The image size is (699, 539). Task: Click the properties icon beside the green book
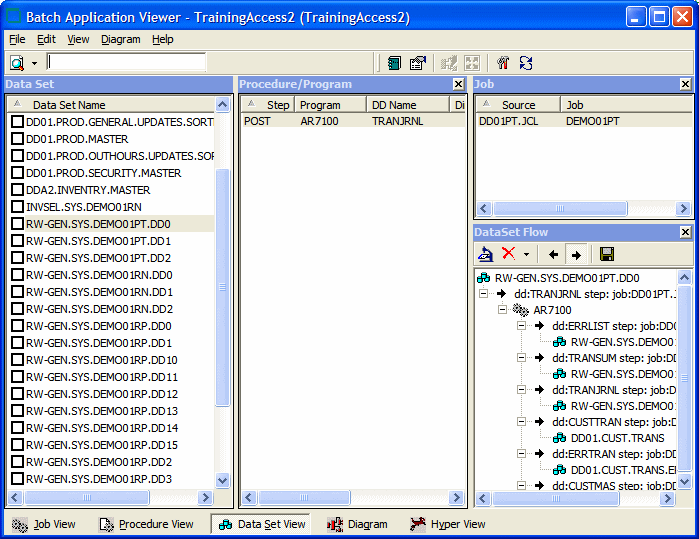tap(417, 62)
